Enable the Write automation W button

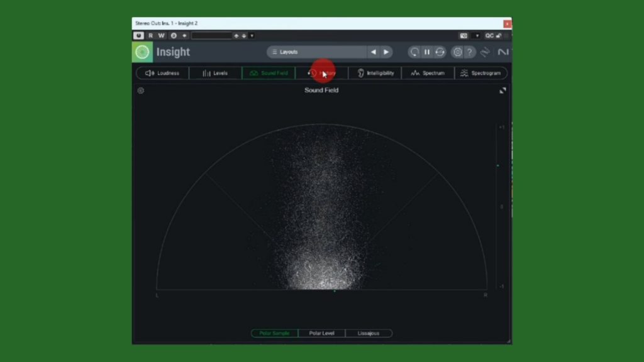[x=161, y=36]
